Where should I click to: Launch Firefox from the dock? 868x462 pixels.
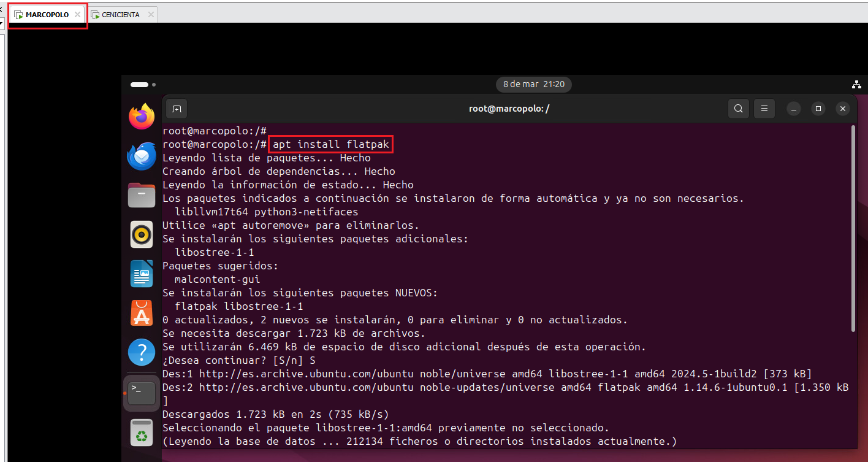pos(142,116)
